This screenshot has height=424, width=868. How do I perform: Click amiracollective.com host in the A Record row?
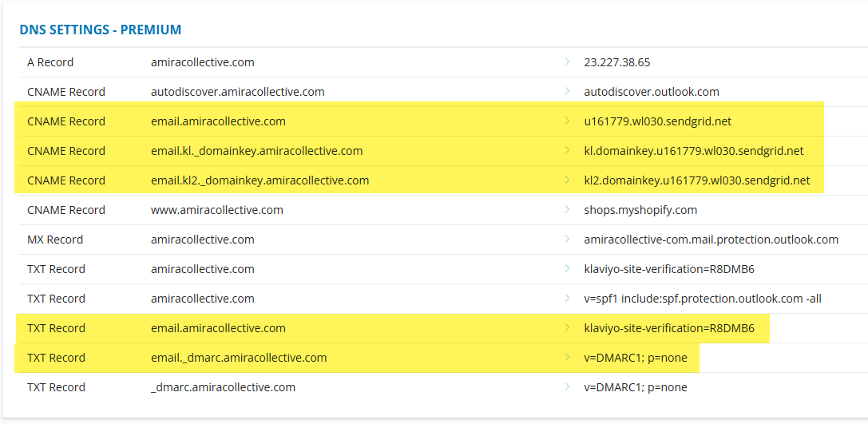pos(203,62)
